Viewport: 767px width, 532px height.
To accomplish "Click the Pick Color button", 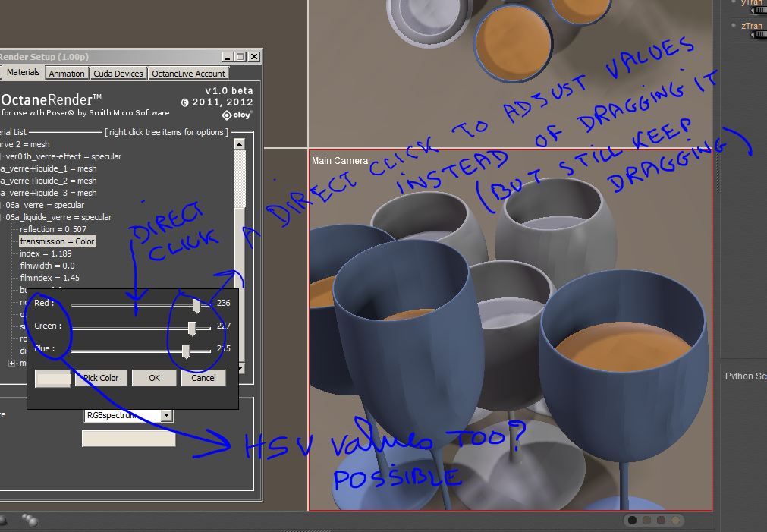I will tap(101, 378).
